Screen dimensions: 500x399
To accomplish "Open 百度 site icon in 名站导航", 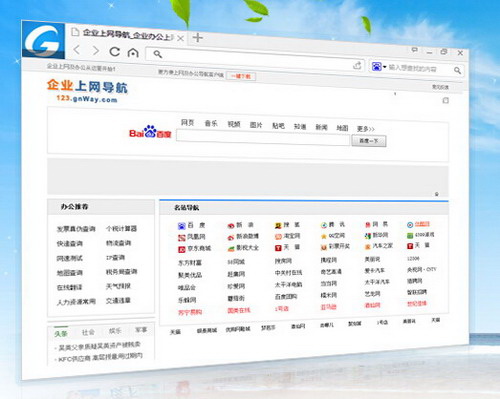I will pos(181,226).
